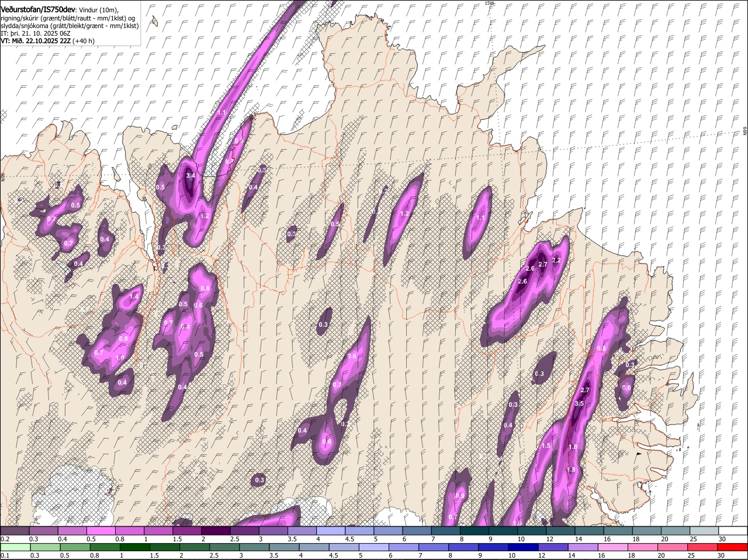The image size is (748, 560).
Task: Pick the white top-row swatch after 30
Action: pos(733,531)
